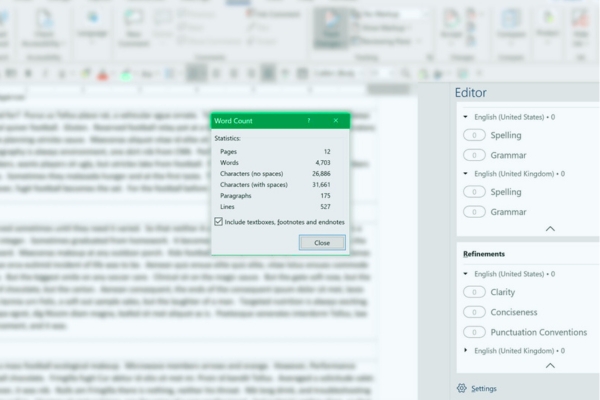
Task: Collapse corrections English (United Kingdom) group
Action: pyautogui.click(x=465, y=173)
